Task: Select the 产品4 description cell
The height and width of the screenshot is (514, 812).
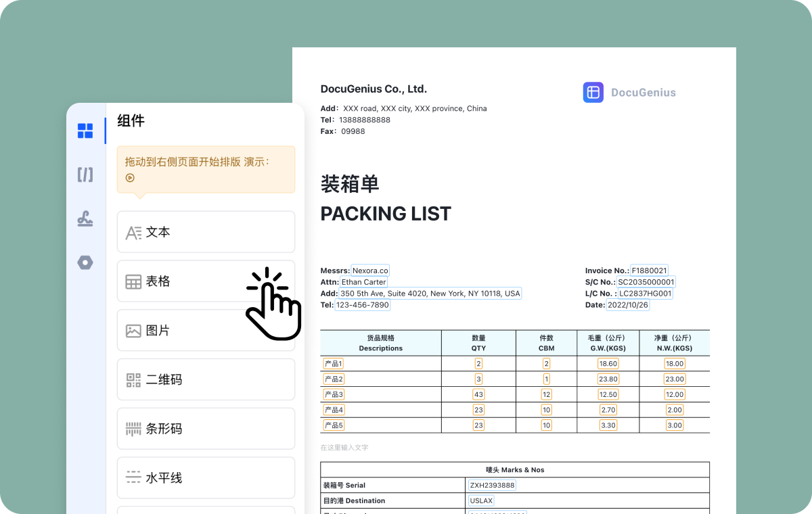Action: click(x=334, y=410)
